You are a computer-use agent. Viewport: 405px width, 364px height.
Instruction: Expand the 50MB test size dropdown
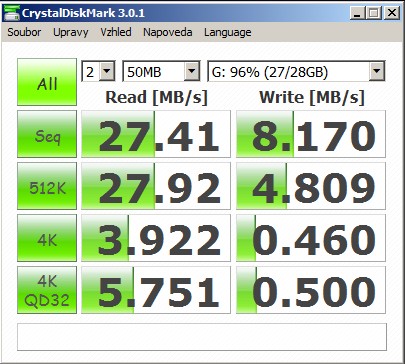162,71
